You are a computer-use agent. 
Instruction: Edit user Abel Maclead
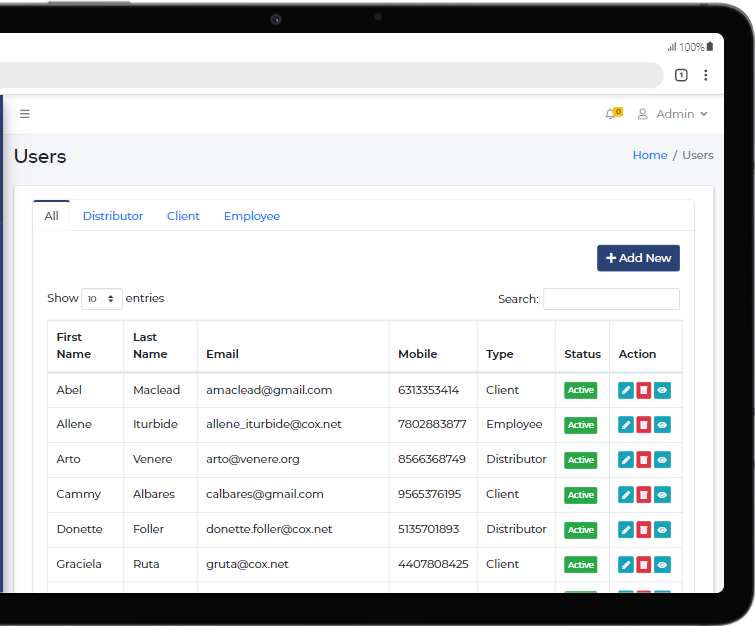coord(626,390)
